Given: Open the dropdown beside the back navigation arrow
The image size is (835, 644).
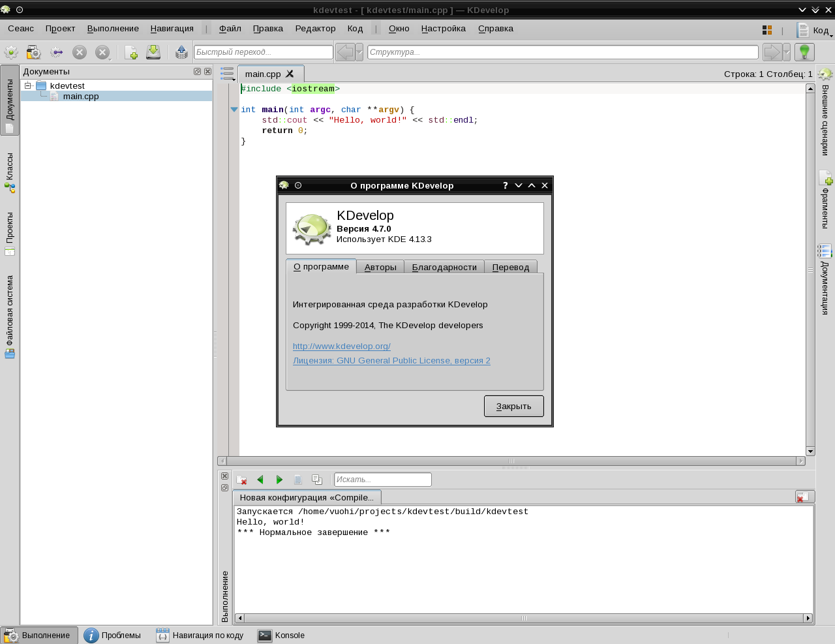Looking at the screenshot, I should coord(359,52).
